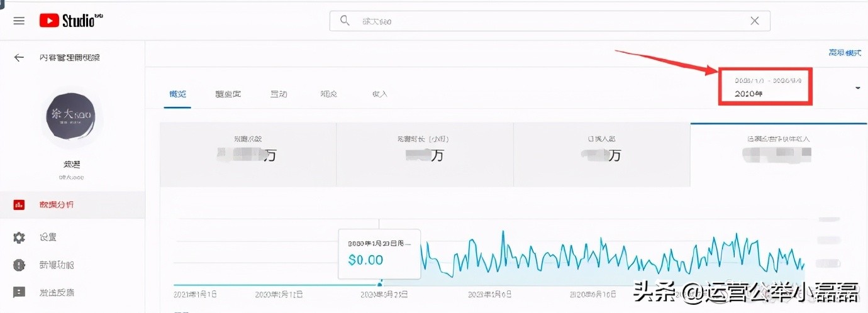Click the back arrow in sidebar
Viewport: 868px width, 313px height.
(19, 57)
